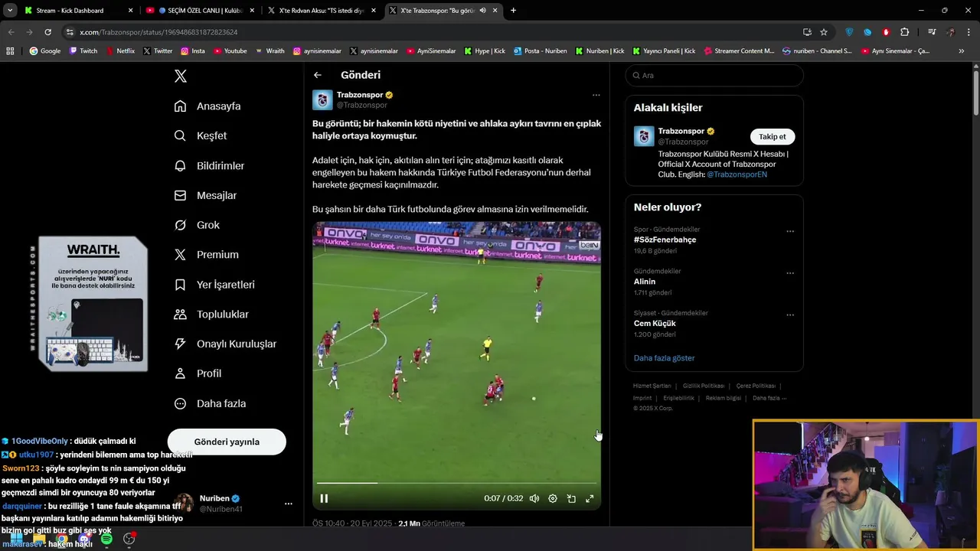Open Anasayfa home in the X sidebar
Viewport: 980px width, 551px height.
207,106
